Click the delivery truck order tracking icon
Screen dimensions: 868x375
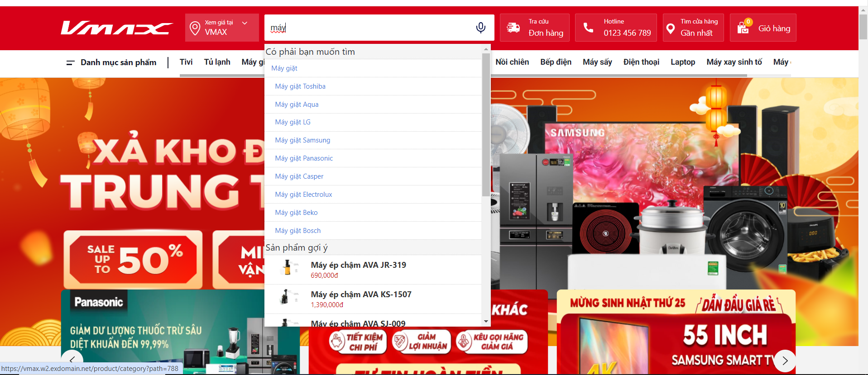pos(513,28)
